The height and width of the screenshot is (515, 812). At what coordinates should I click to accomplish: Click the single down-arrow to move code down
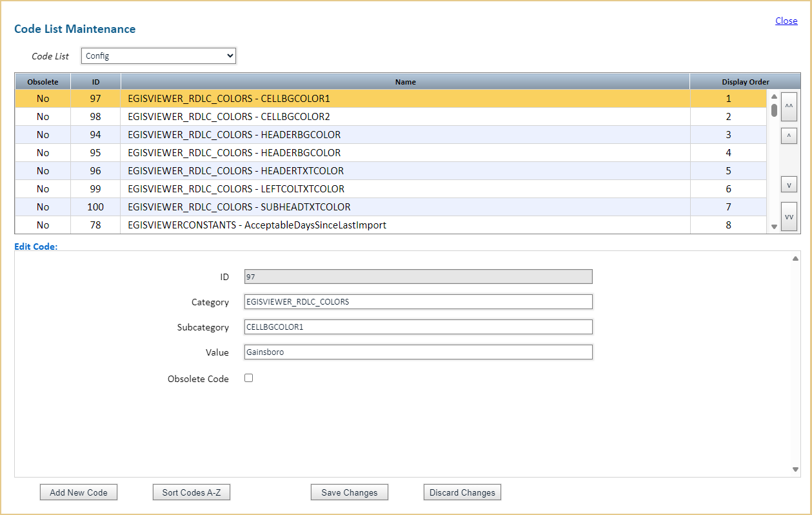tap(789, 184)
